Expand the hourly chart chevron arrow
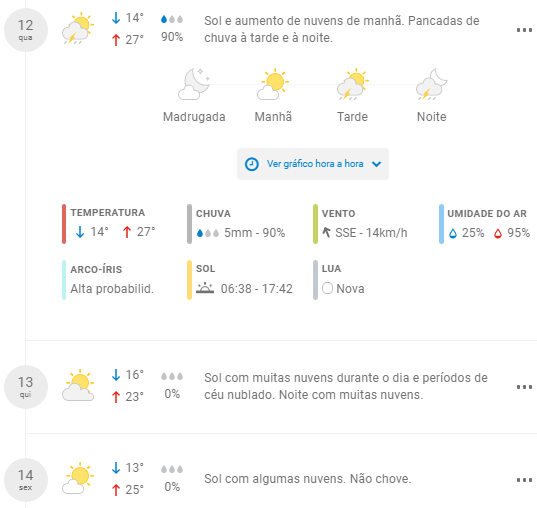 [x=376, y=164]
